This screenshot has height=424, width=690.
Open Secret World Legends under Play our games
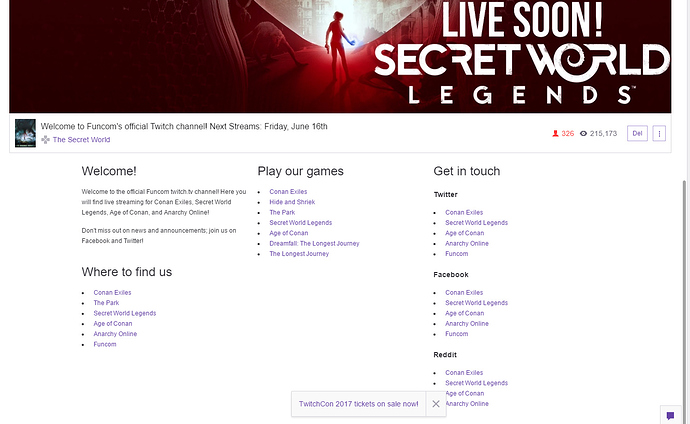[301, 223]
